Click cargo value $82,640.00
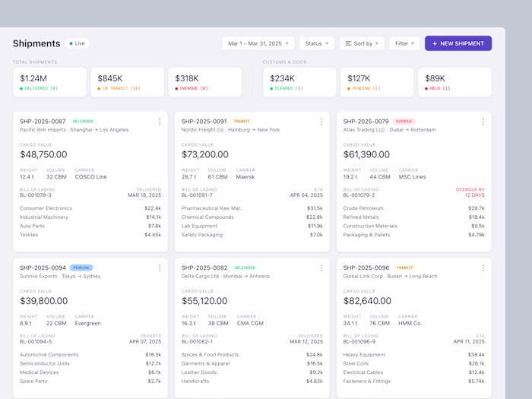The image size is (532, 399). click(x=367, y=301)
